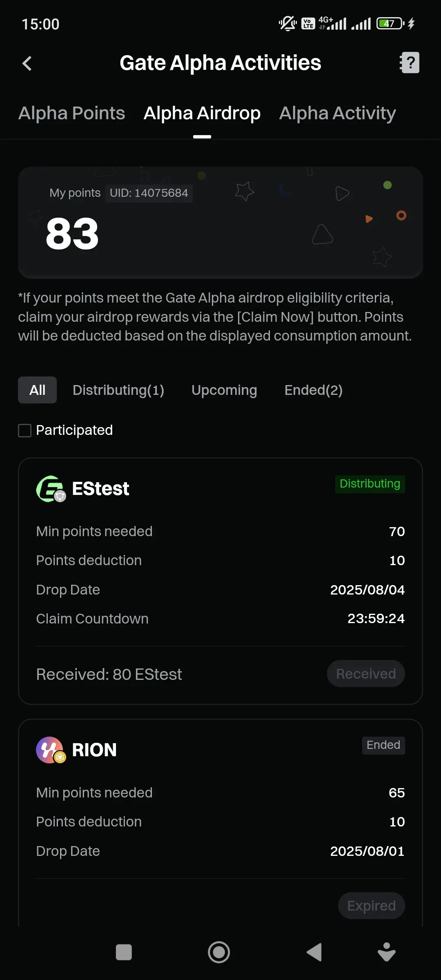The image size is (441, 980).
Task: Tap the RION token logo
Action: click(51, 750)
